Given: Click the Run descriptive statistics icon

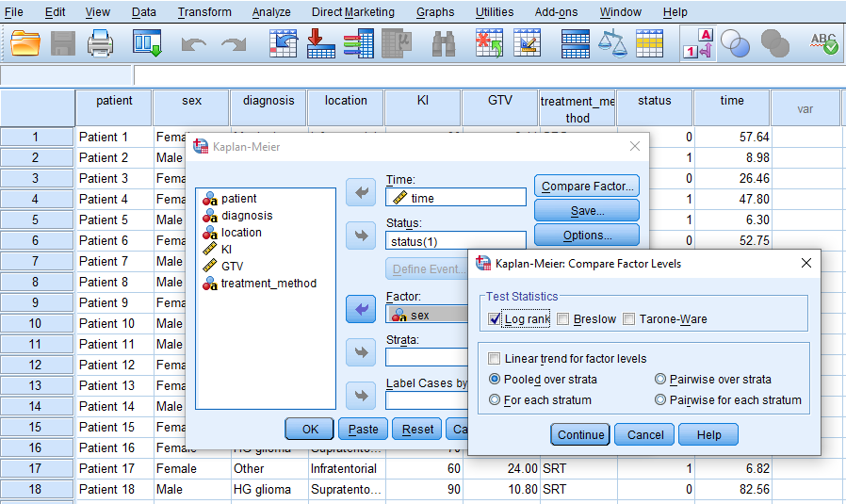Looking at the screenshot, I should point(397,43).
